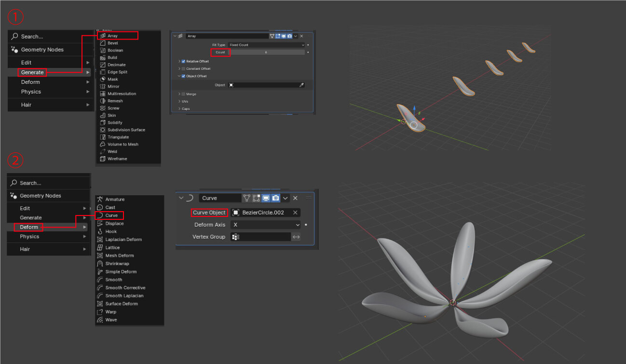Screen dimensions: 626x364
Task: Enable the Relative Offset checkbox
Action: point(183,61)
